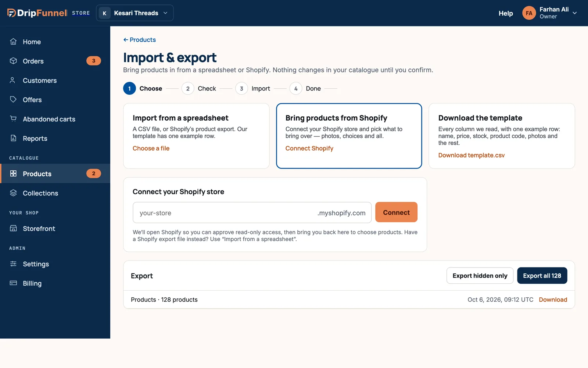Click the Export all 128 button
This screenshot has height=368, width=588.
542,276
